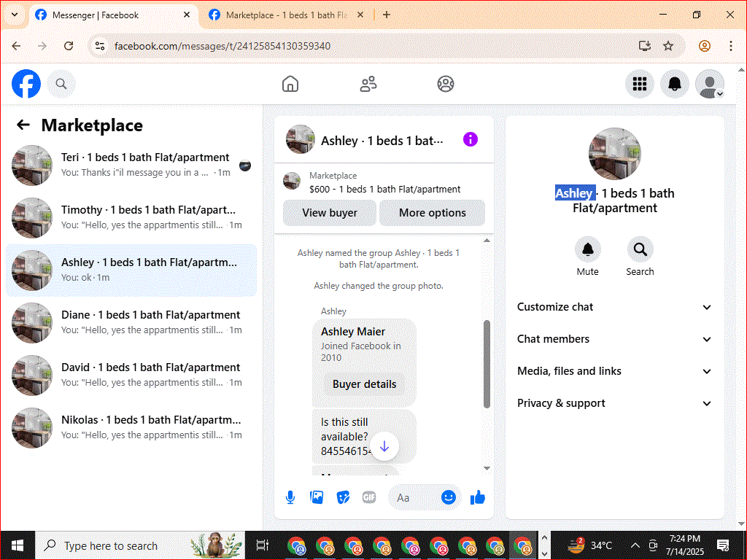Expand Customize chat section
The width and height of the screenshot is (747, 560).
[614, 307]
